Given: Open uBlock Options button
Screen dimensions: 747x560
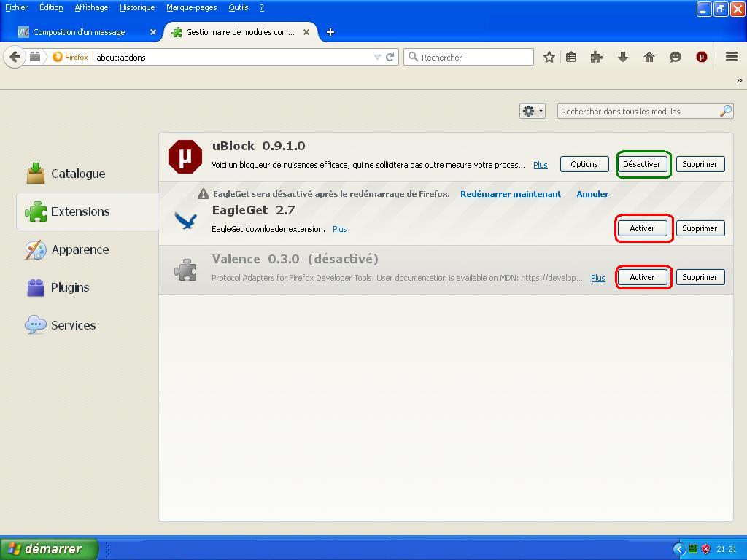Looking at the screenshot, I should (x=584, y=164).
